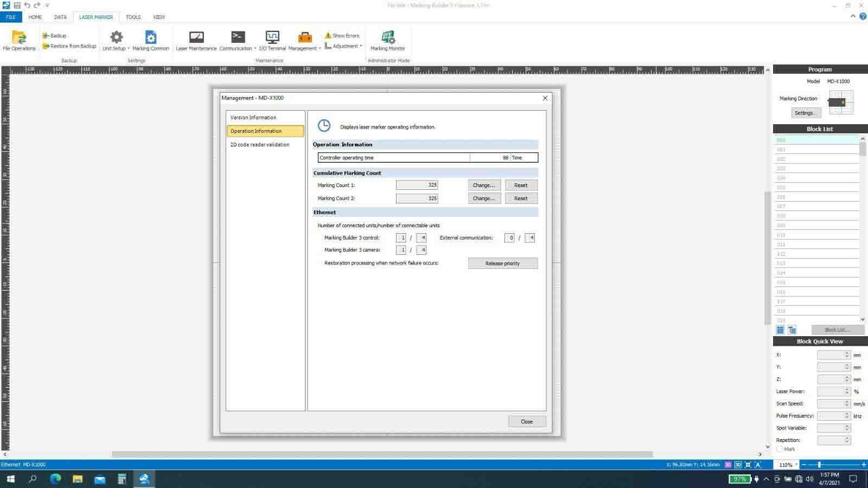The width and height of the screenshot is (868, 488).
Task: Click the zoom out minus button
Action: coord(804,465)
